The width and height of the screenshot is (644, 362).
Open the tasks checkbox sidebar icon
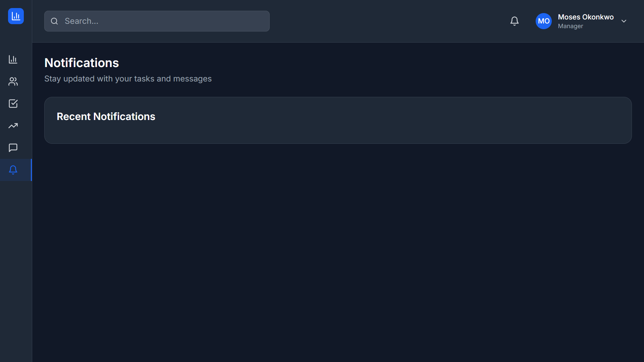tap(13, 104)
